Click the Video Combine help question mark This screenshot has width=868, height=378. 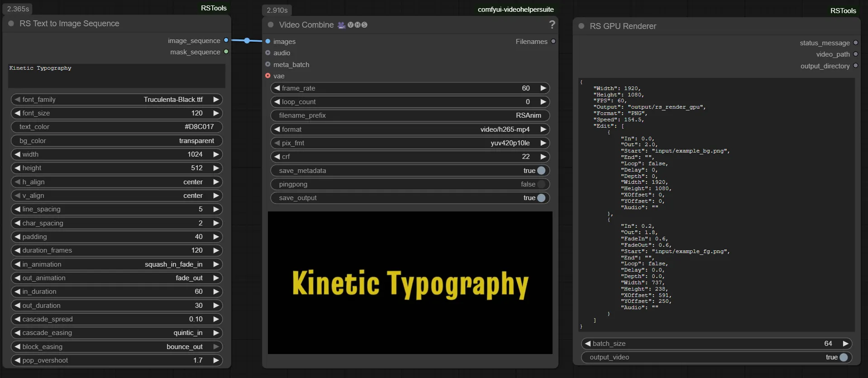pos(552,25)
